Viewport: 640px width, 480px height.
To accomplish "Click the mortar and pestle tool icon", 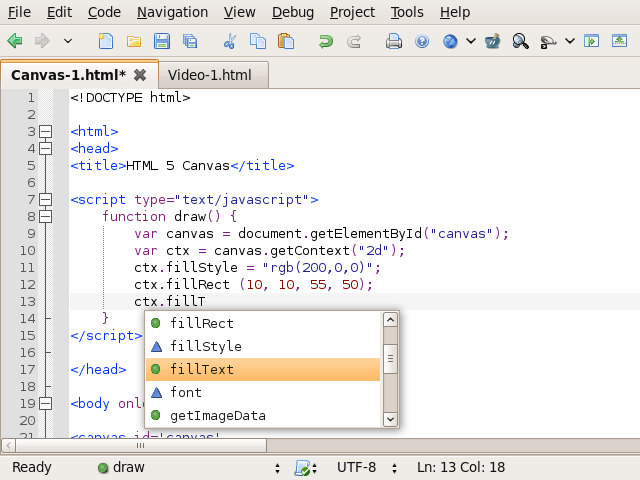I will click(x=493, y=41).
